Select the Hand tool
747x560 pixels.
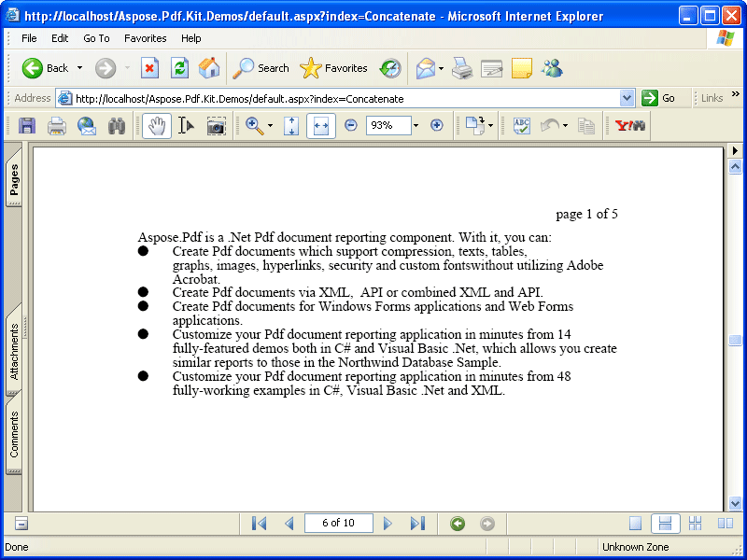click(x=157, y=126)
